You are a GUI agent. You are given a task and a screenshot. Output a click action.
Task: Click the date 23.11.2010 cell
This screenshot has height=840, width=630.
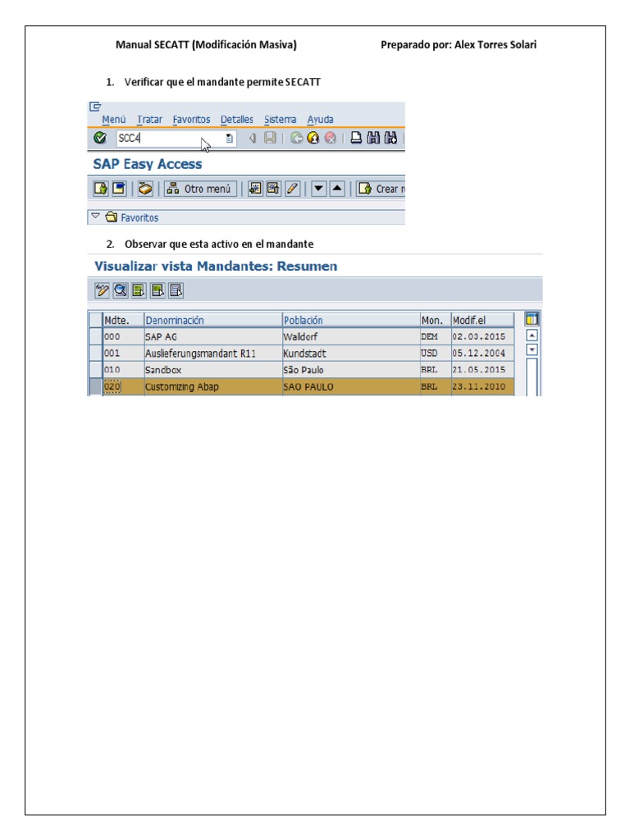482,386
